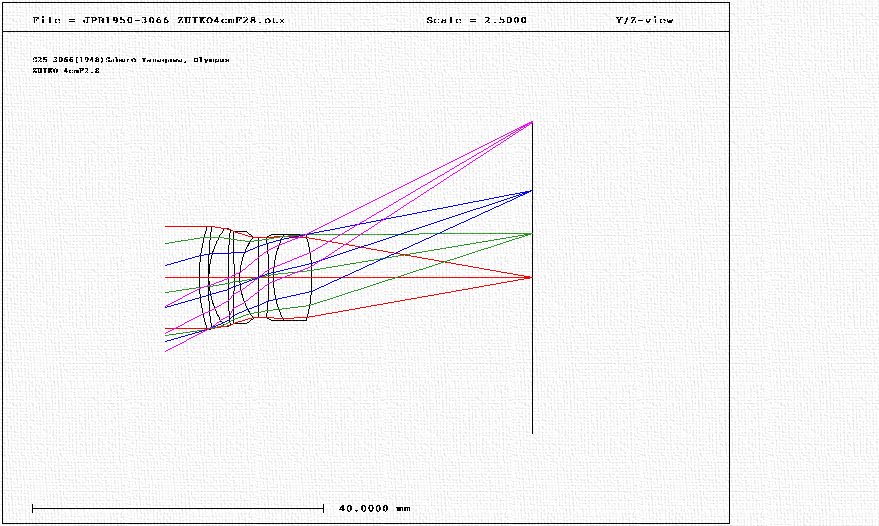Click the 'Scale = 2.5000' label

(x=476, y=20)
